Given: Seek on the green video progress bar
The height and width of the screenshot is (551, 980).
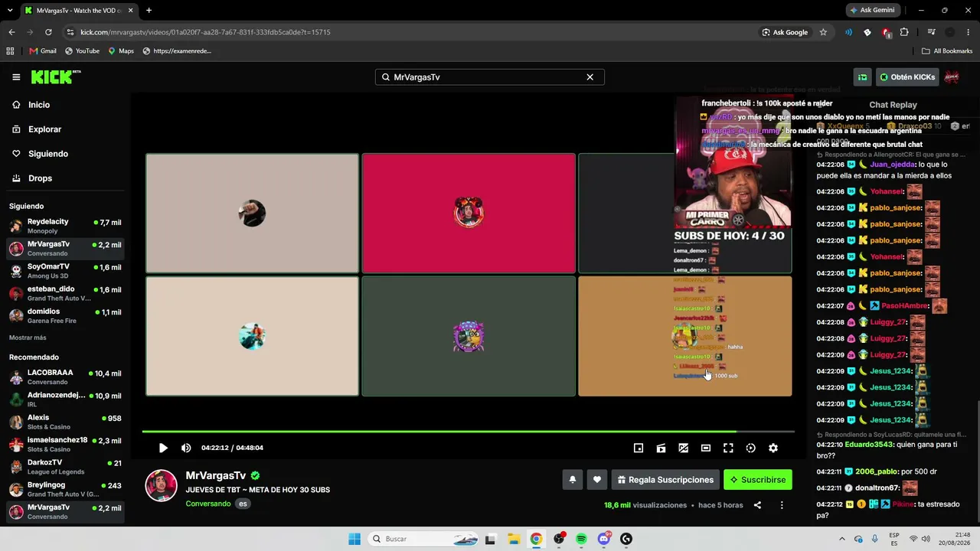Looking at the screenshot, I should click(x=468, y=432).
